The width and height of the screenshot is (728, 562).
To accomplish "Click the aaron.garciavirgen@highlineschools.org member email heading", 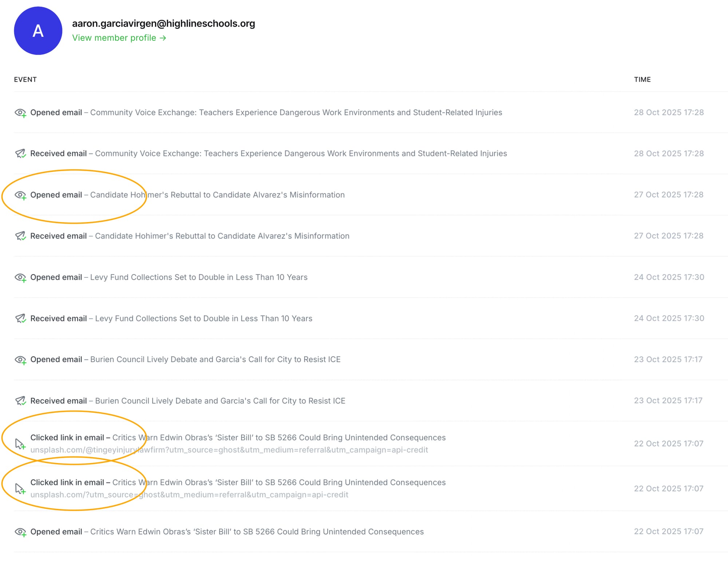I will tap(163, 23).
